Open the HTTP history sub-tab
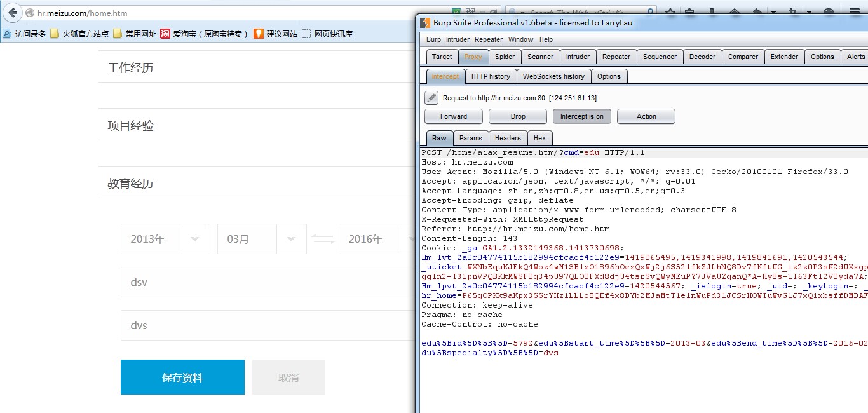The image size is (868, 413). pos(491,76)
